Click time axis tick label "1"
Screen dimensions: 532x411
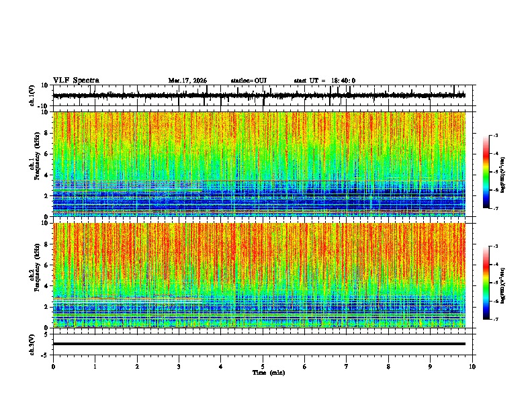pyautogui.click(x=95, y=367)
